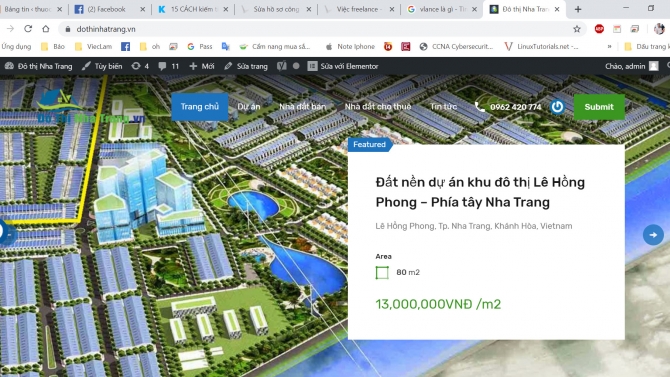Open the Google Pass bookmark
The height and width of the screenshot is (377, 670).
click(200, 47)
